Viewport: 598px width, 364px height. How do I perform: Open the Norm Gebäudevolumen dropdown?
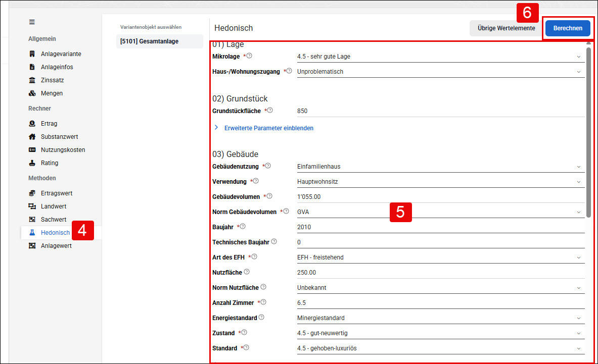tap(440, 212)
